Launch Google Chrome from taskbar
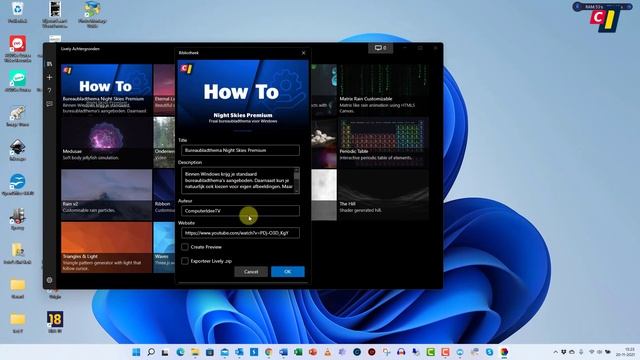 pos(269,352)
